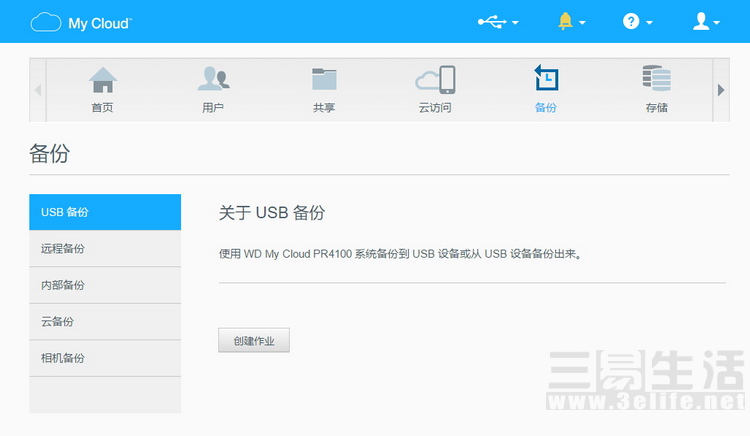Go to 首页 home icon

103,80
